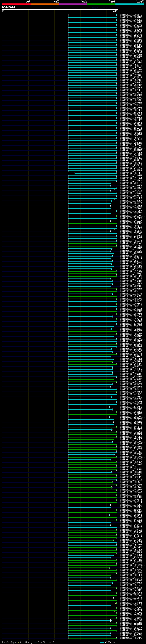The image size is (146, 644).
Task: Click the UniRef100_D0A8F7 entry
Action: pos(131,228)
